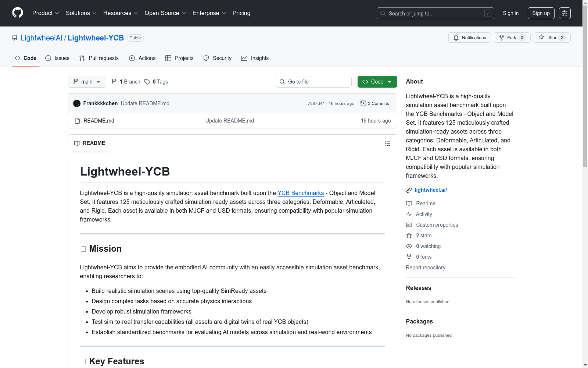This screenshot has height=368, width=588.
Task: Click the 16 hours ago file timestamp
Action: (376, 121)
